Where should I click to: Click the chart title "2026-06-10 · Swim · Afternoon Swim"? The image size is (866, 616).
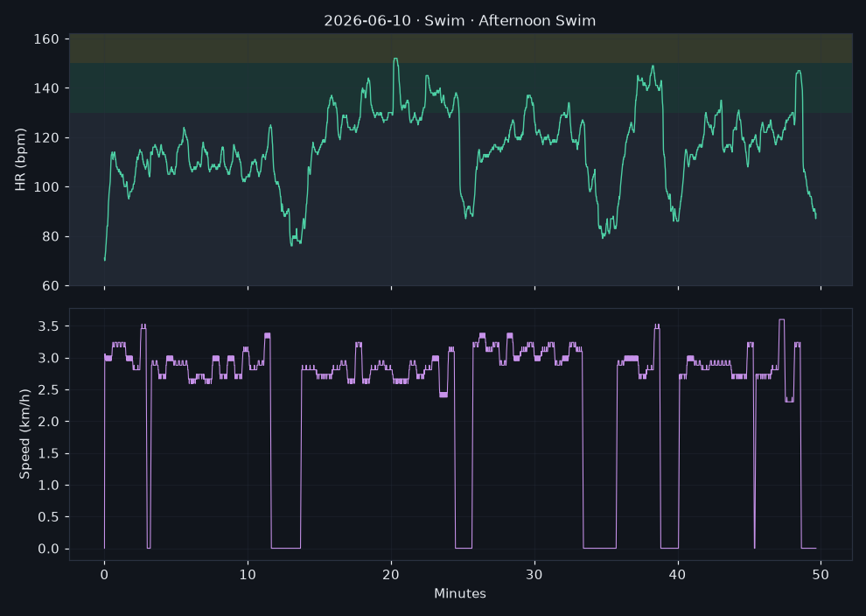click(459, 21)
